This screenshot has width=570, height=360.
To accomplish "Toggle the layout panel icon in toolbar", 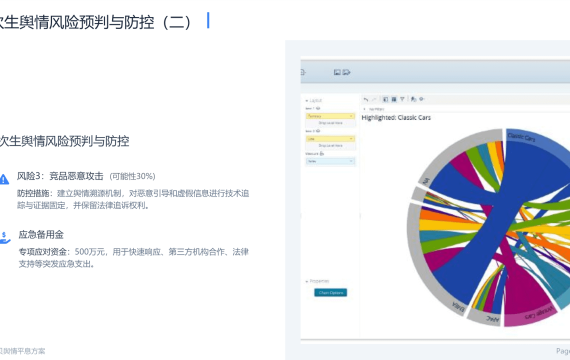I will [385, 99].
